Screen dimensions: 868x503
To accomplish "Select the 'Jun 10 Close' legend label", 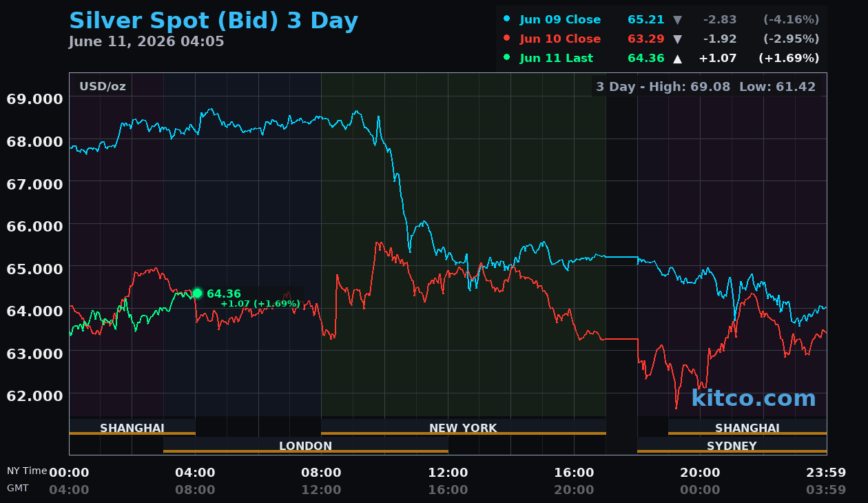I will (x=560, y=39).
